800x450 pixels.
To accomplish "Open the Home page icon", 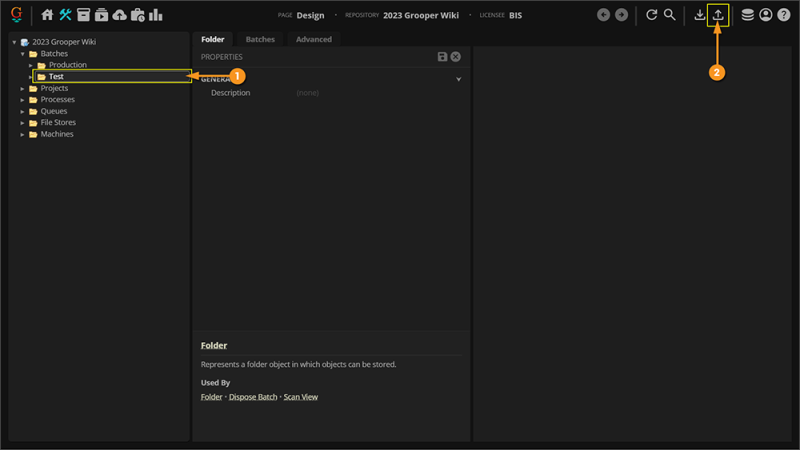I will 47,15.
